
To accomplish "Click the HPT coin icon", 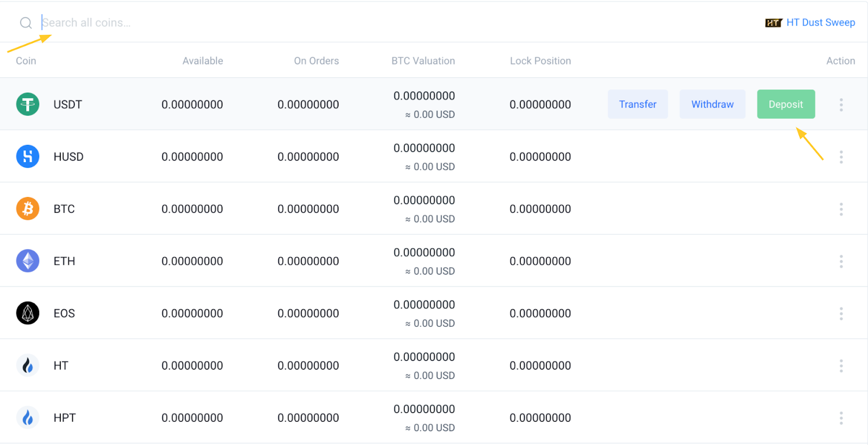I will pyautogui.click(x=28, y=418).
